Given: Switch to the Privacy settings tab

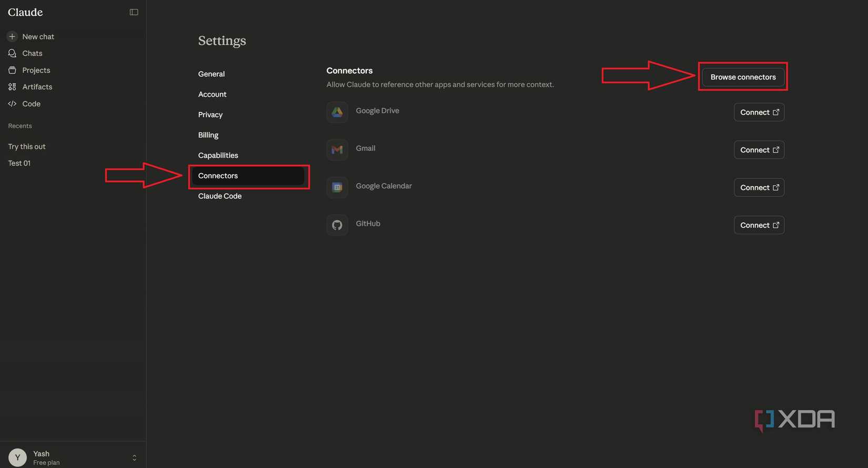Looking at the screenshot, I should point(210,115).
